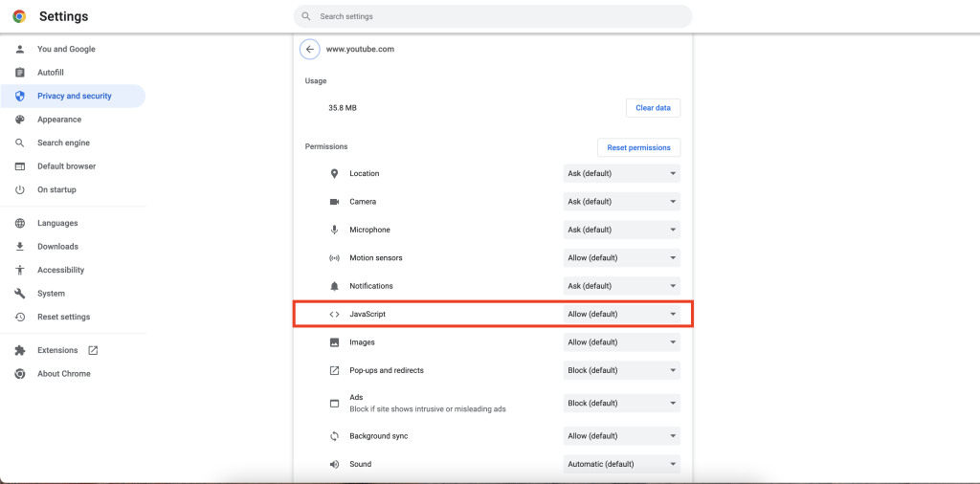Open the JavaScript permission dropdown
This screenshot has width=980, height=484.
click(x=621, y=314)
